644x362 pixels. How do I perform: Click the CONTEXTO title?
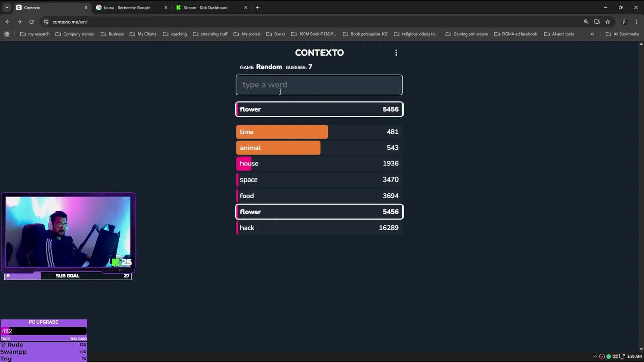pos(319,53)
